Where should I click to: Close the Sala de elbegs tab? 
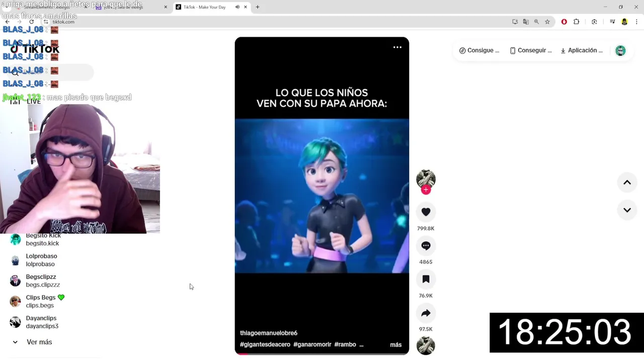point(166,7)
